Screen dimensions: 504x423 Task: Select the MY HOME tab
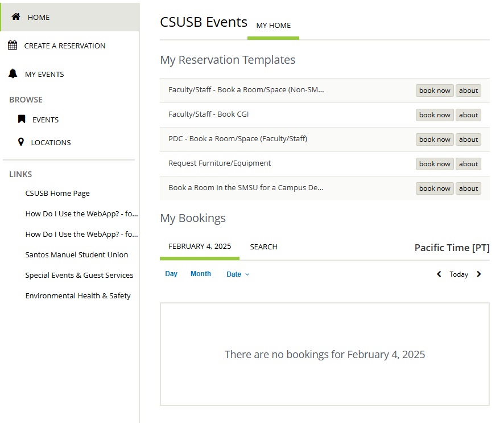click(x=273, y=26)
